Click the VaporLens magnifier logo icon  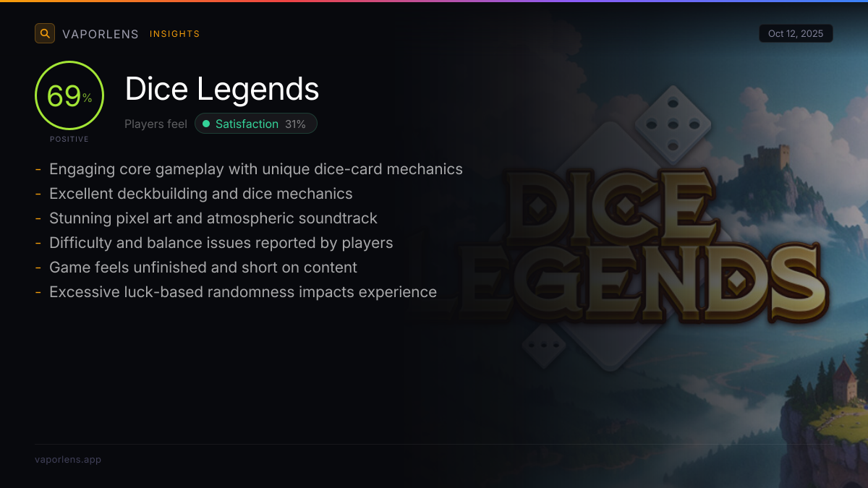coord(45,33)
